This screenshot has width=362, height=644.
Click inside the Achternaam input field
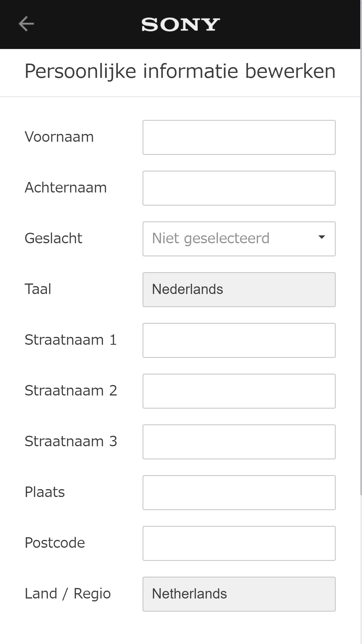pos(239,188)
